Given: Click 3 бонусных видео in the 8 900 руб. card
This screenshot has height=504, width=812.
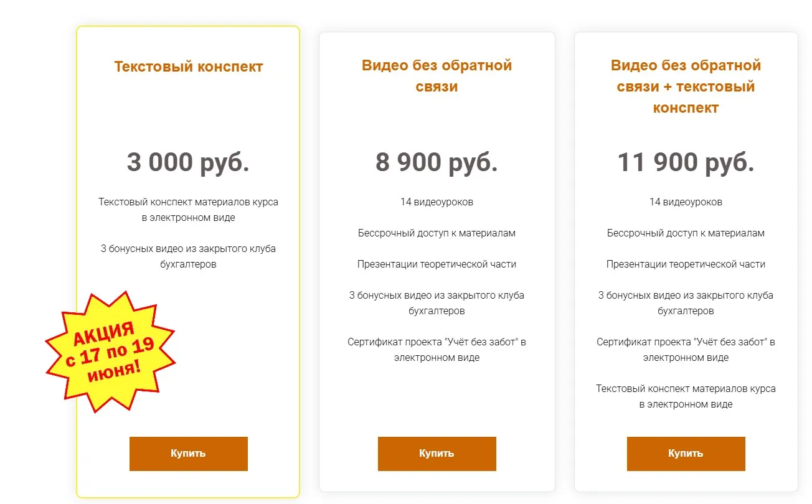Looking at the screenshot, I should pos(437,303).
